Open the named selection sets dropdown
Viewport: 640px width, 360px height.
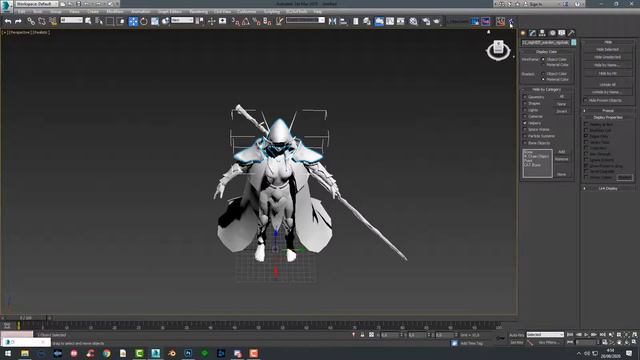click(305, 20)
